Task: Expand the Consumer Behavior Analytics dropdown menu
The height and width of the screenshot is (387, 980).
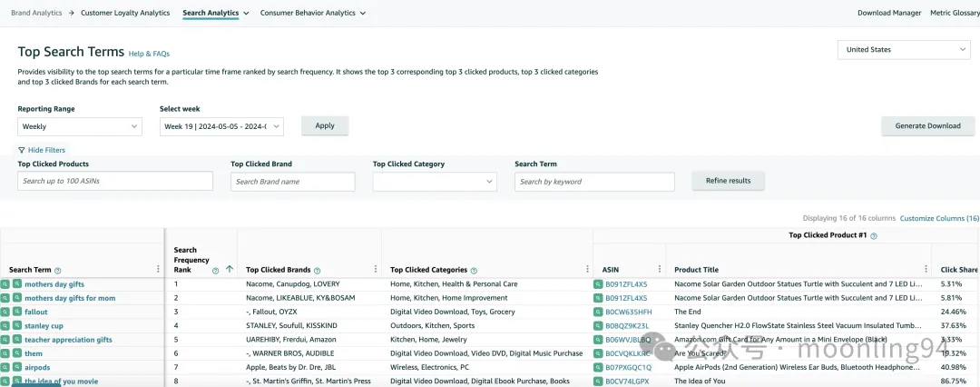Action: point(363,13)
